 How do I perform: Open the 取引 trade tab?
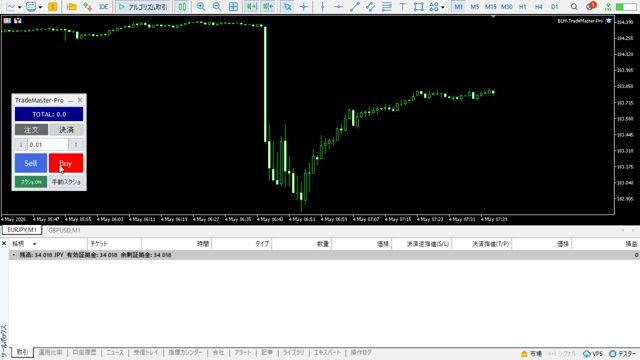[x=22, y=352]
